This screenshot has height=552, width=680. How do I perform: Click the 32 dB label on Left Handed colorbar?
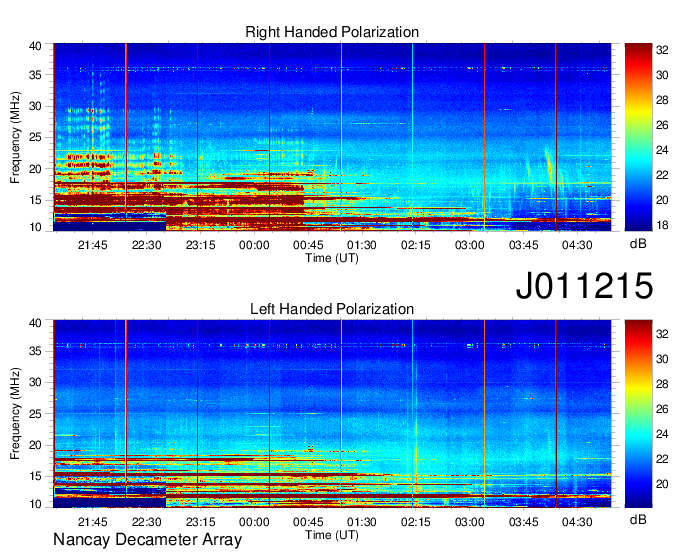(x=662, y=334)
